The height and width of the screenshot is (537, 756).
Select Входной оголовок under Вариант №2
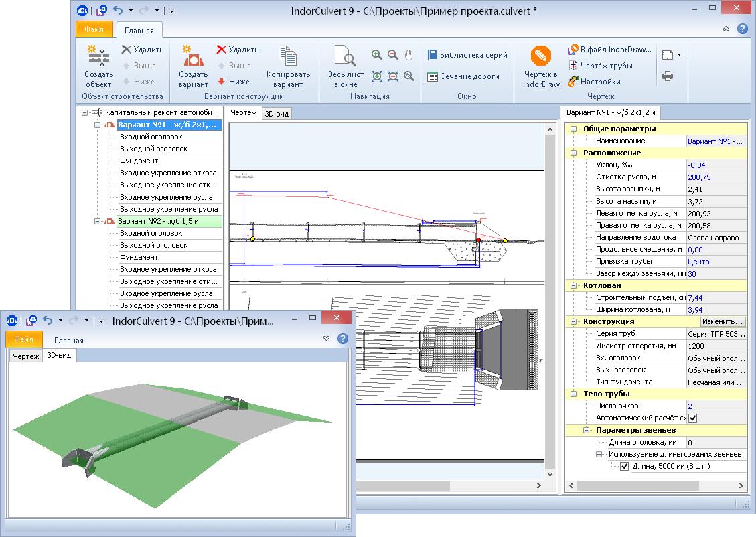(x=151, y=233)
